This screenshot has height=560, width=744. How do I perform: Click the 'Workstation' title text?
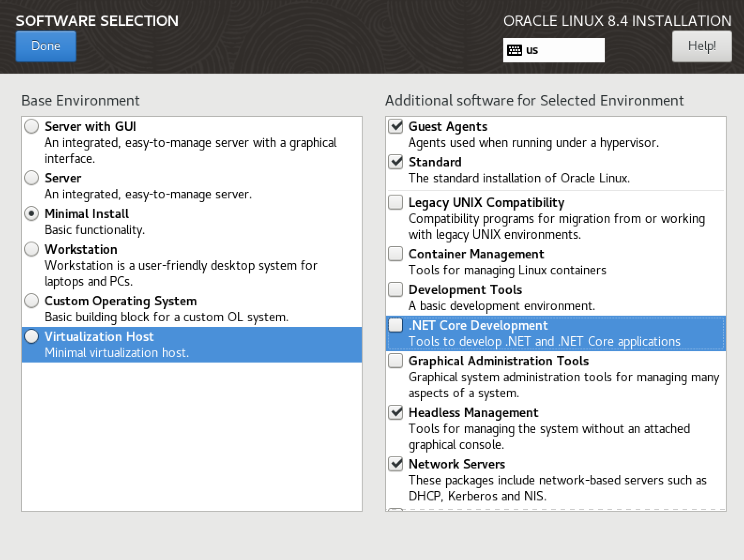coord(81,249)
